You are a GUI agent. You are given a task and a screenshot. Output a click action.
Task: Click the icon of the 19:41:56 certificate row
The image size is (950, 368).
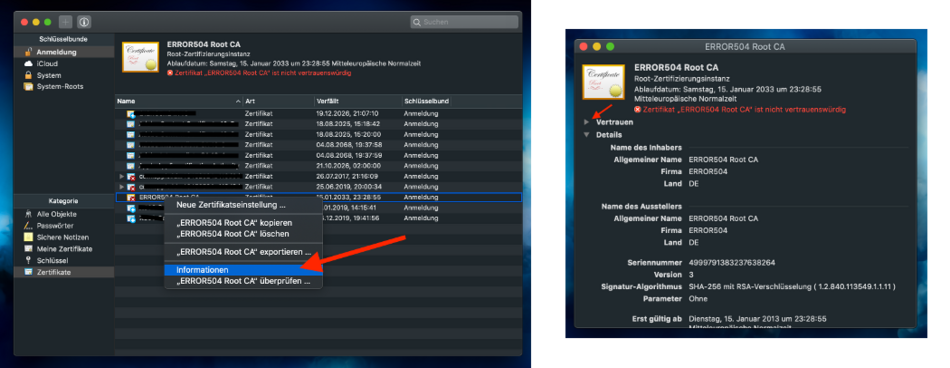(x=130, y=218)
